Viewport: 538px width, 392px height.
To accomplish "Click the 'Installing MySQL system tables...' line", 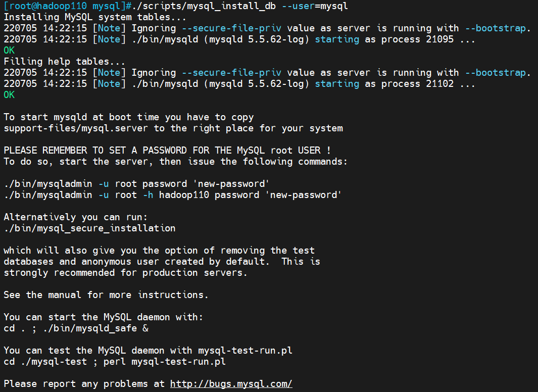I will click(x=95, y=17).
